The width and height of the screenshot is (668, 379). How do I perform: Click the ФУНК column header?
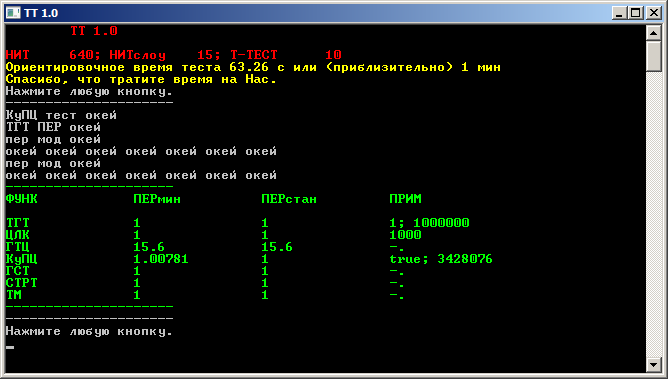22,199
